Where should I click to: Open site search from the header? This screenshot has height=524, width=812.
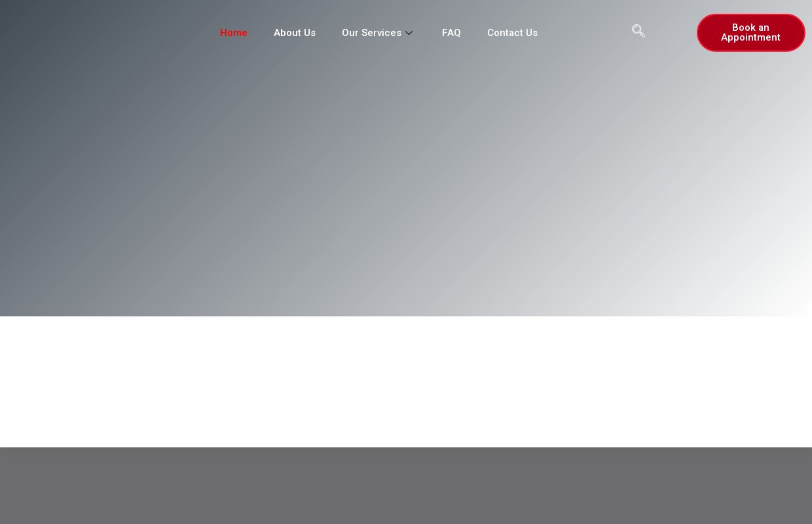click(x=638, y=31)
